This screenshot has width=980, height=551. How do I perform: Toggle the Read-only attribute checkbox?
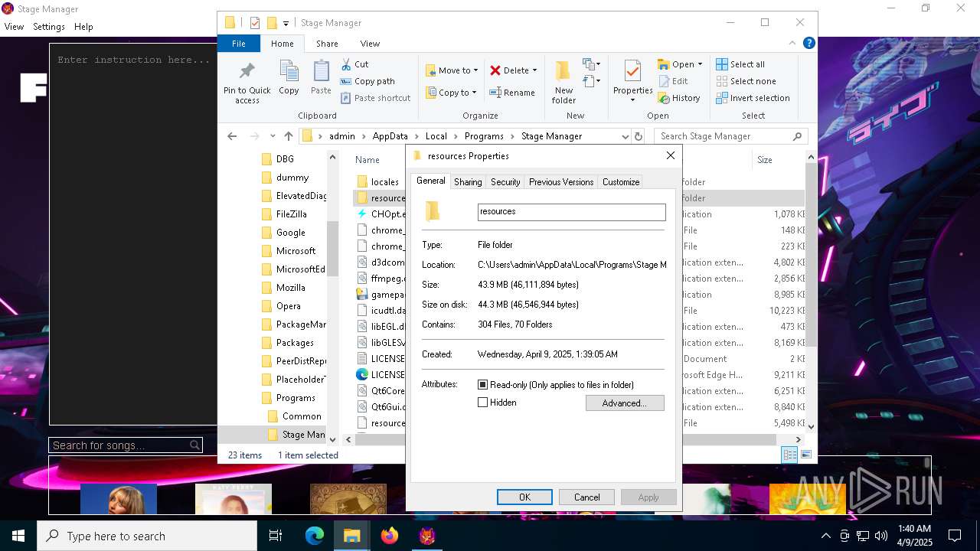[x=483, y=385]
